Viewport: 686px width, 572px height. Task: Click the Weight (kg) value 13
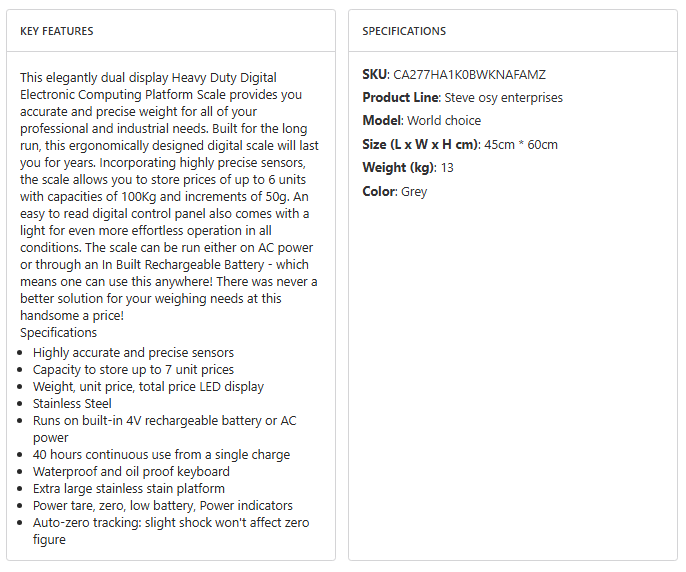(447, 167)
